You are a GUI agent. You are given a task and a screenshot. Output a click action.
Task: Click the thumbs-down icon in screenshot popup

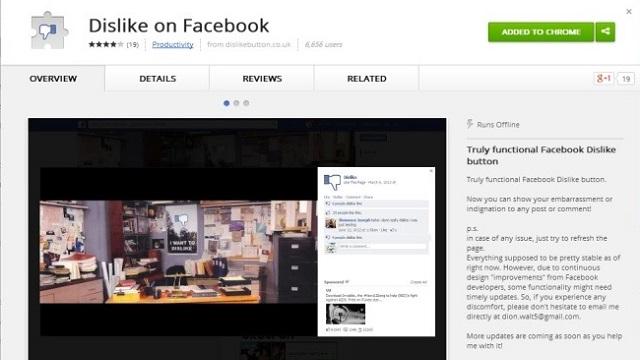[x=332, y=182]
